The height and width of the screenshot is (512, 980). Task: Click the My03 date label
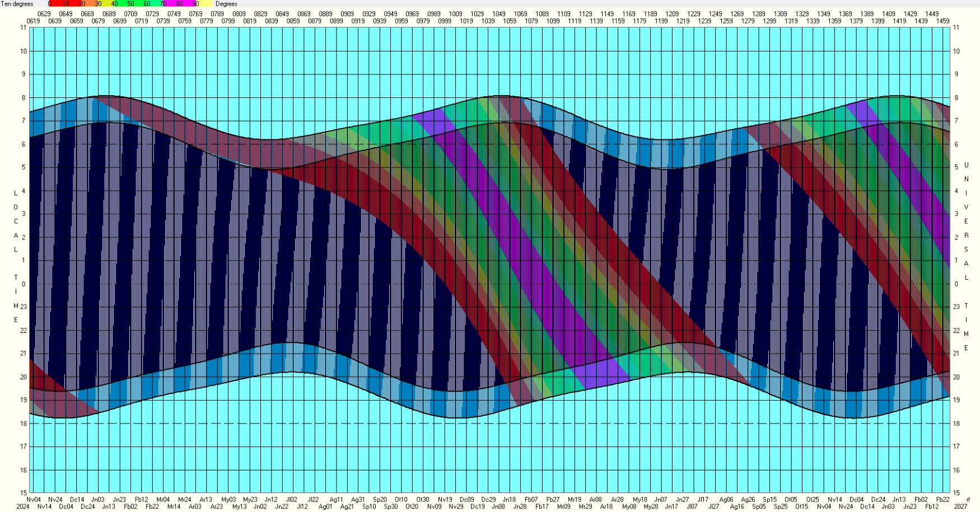pyautogui.click(x=228, y=500)
